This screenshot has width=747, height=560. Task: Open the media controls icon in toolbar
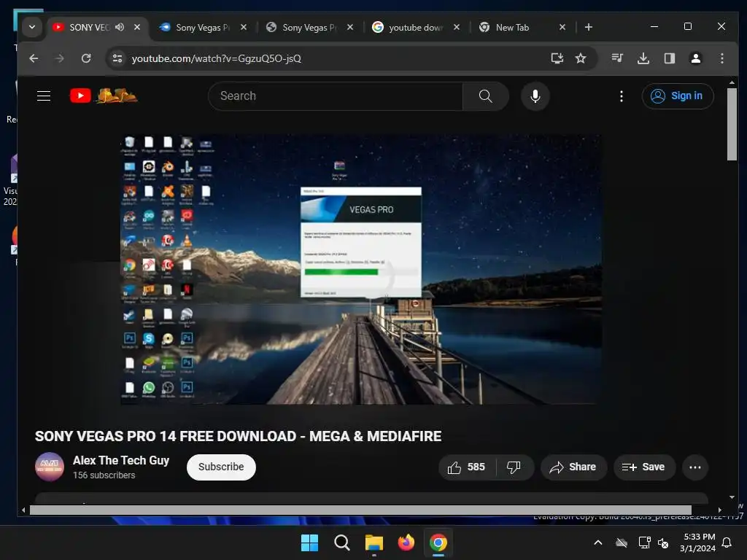coord(617,58)
